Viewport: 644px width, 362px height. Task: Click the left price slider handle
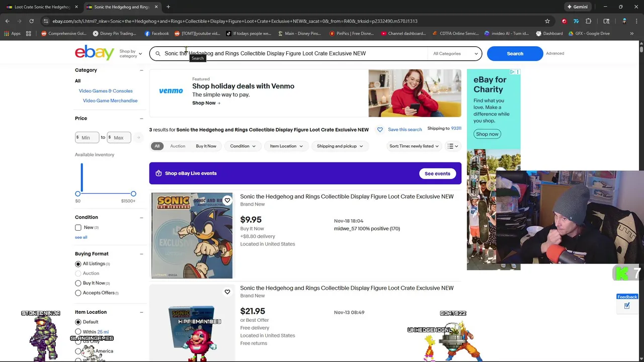(77, 194)
